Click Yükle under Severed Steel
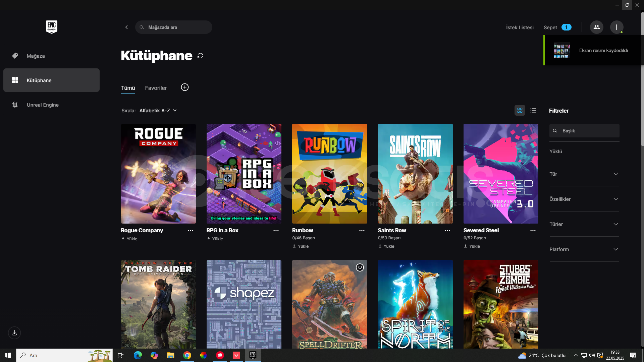Viewport: 644px width, 362px height. [472, 246]
